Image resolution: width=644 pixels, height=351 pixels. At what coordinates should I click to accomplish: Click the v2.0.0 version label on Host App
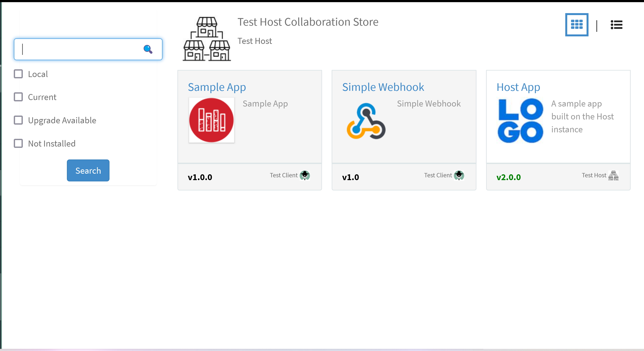[508, 177]
